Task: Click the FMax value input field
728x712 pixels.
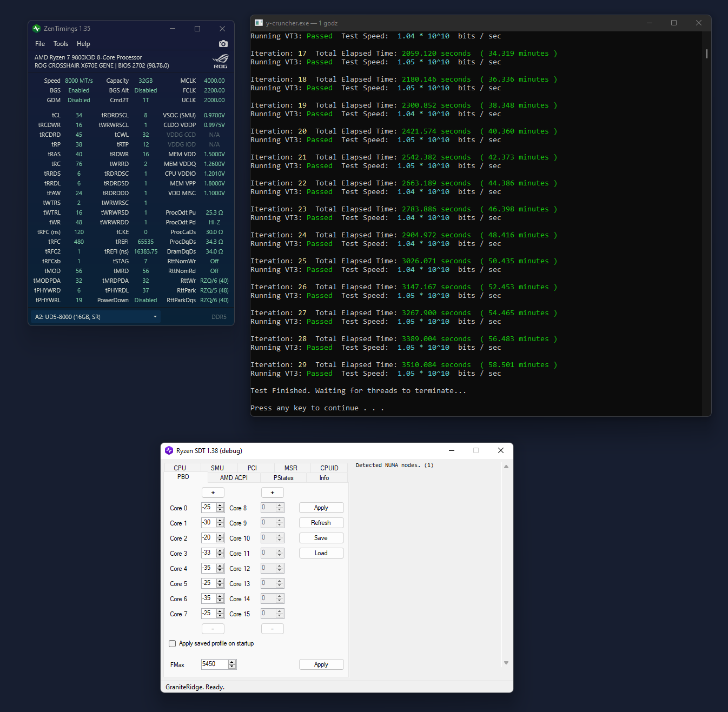Action: [214, 664]
